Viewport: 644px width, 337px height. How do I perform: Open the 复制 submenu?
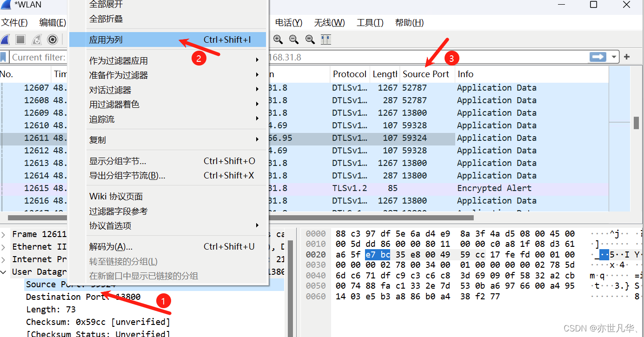tap(168, 140)
